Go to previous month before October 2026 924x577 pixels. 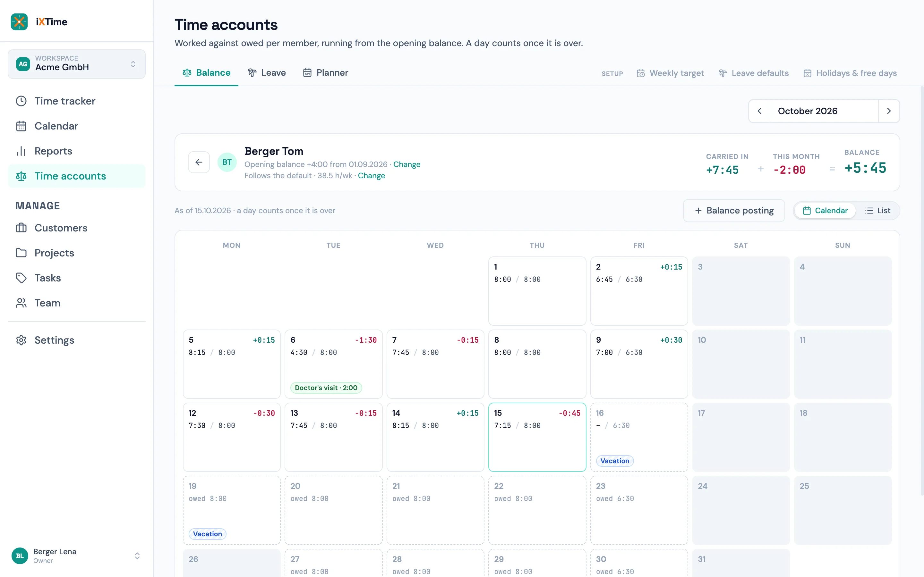759,111
